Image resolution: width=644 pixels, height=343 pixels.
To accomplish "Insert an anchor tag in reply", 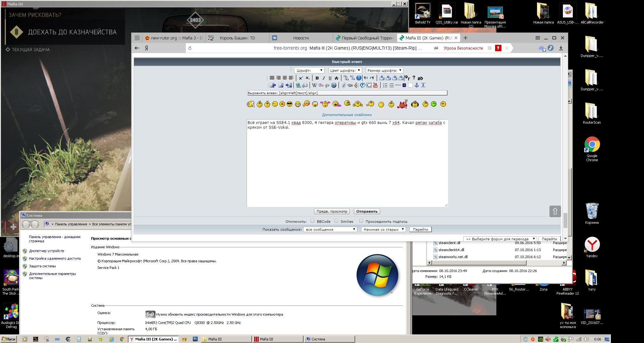I will [416, 85].
